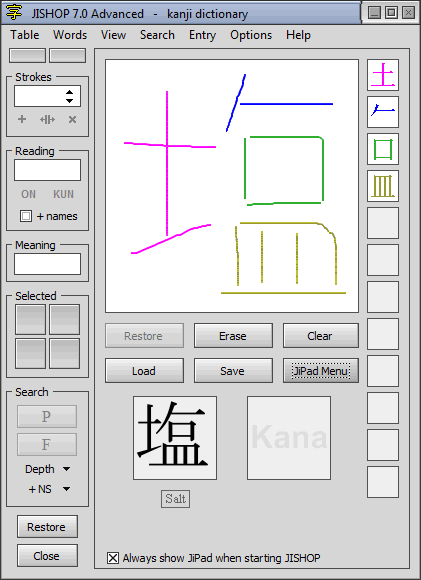Open the View menu
Screen dimensions: 421x580
tap(113, 35)
